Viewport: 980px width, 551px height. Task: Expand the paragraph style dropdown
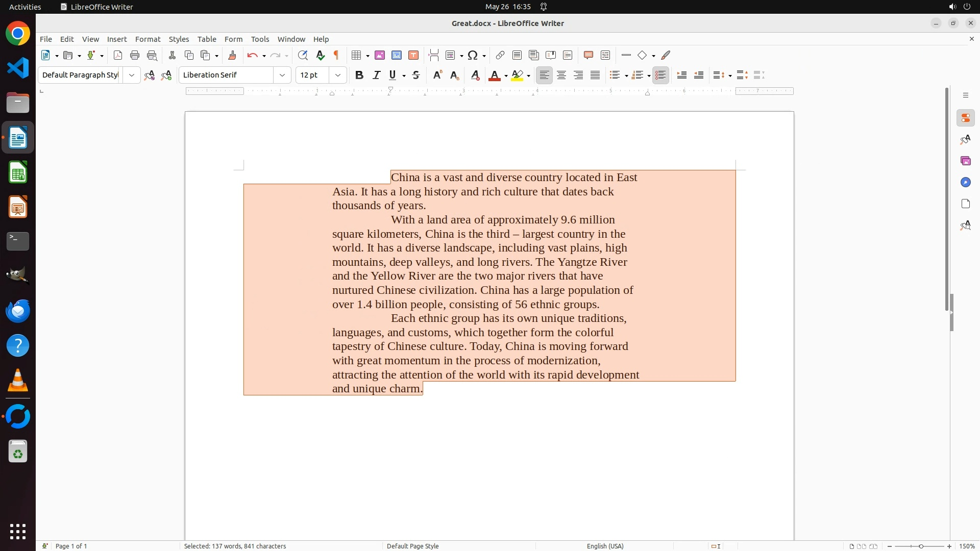click(132, 75)
